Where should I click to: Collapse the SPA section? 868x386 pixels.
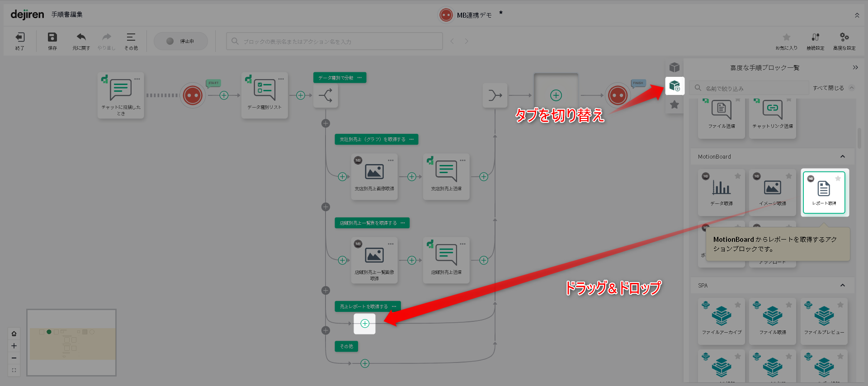843,285
